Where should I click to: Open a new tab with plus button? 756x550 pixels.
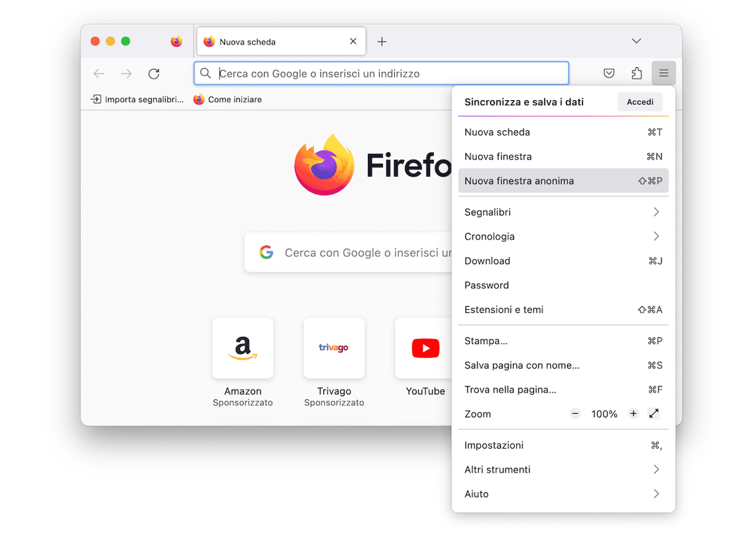pyautogui.click(x=382, y=42)
